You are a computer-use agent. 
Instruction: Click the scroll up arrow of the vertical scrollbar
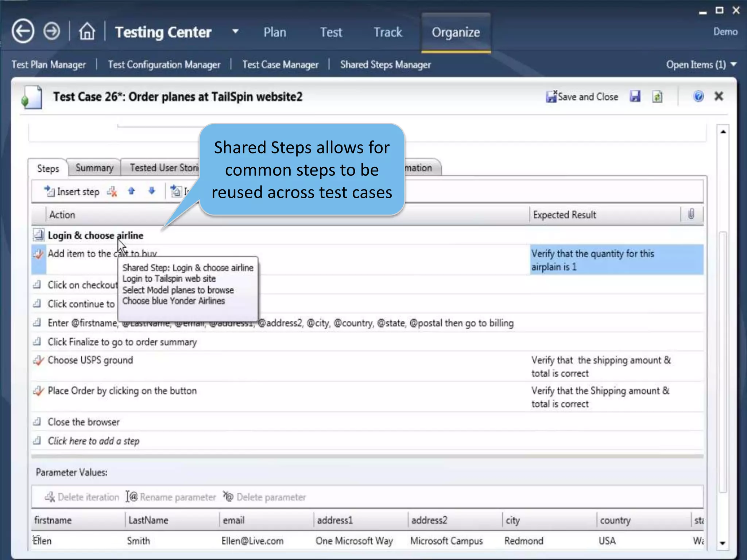coord(723,132)
